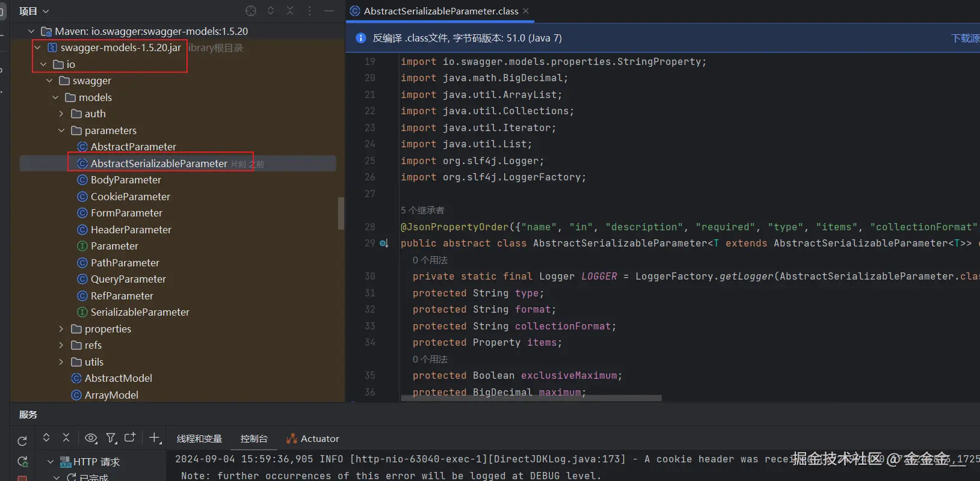
Task: Click the rerun icon in Services panel
Action: [22, 441]
